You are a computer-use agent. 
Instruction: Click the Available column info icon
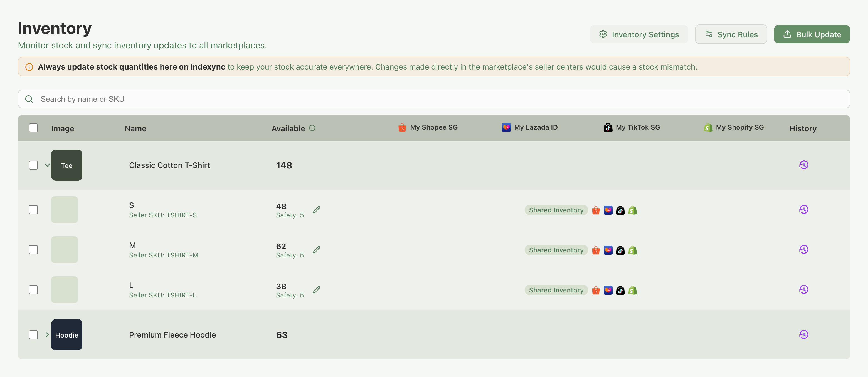pos(312,128)
